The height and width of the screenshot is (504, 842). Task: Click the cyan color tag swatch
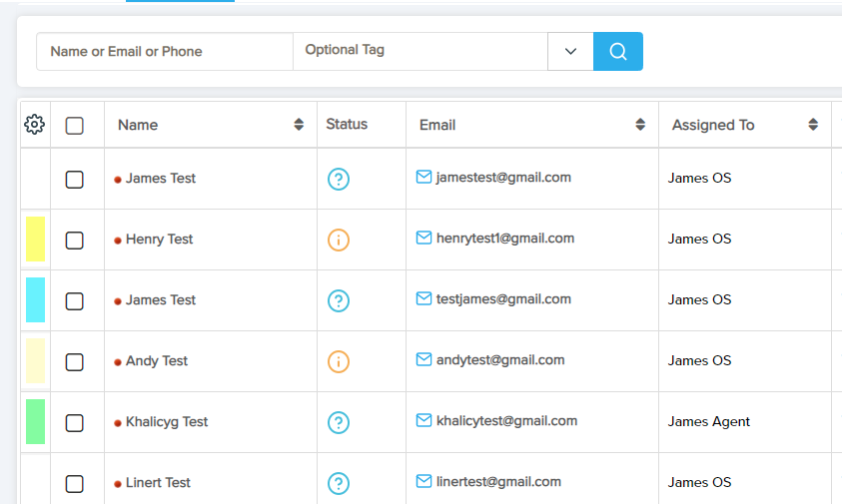click(x=35, y=299)
